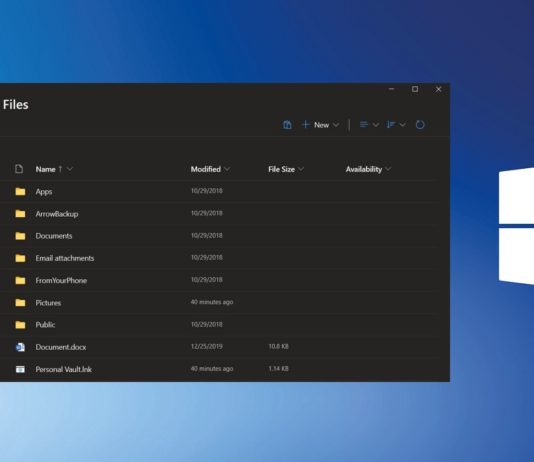
Task: Click the 12/25/2019 date for Document.docx
Action: (x=207, y=346)
